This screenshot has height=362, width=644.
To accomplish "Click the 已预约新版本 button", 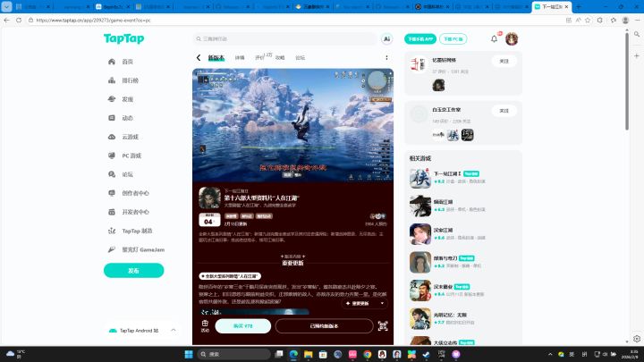I will point(324,326).
